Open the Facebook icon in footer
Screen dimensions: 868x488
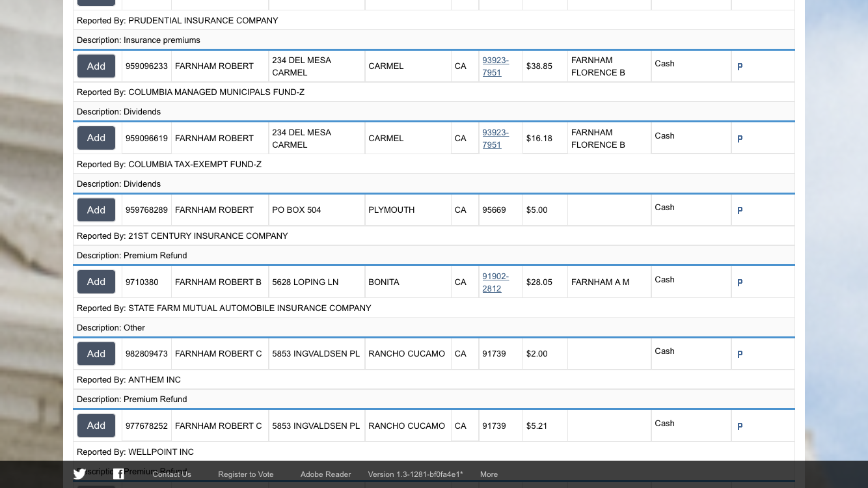[x=118, y=474]
